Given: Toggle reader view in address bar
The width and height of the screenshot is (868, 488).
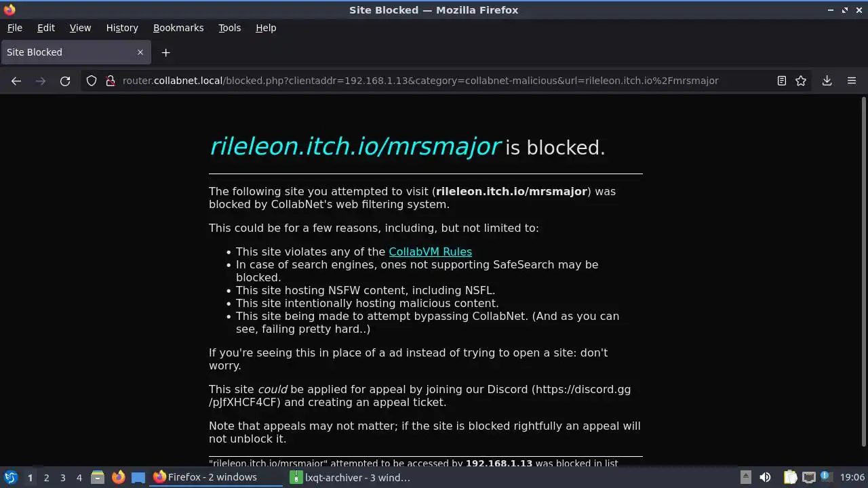Looking at the screenshot, I should point(782,81).
